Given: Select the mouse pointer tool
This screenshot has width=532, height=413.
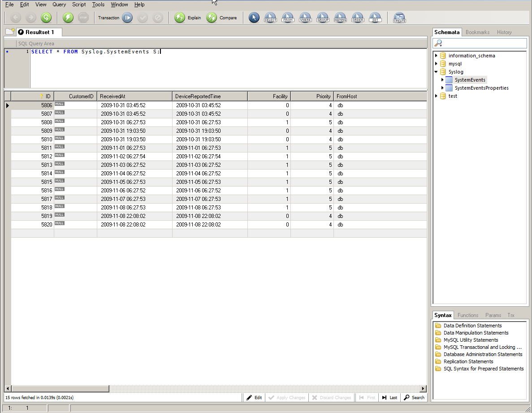Looking at the screenshot, I should tap(254, 17).
